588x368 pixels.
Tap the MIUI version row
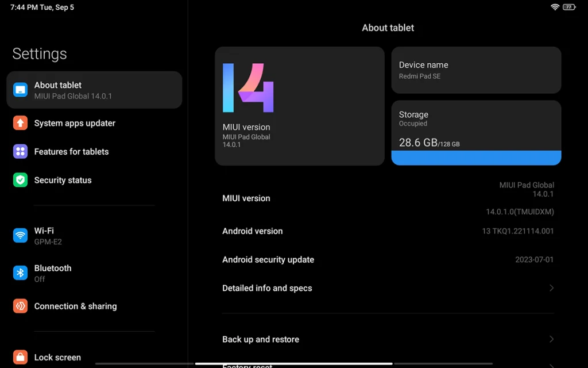(388, 198)
